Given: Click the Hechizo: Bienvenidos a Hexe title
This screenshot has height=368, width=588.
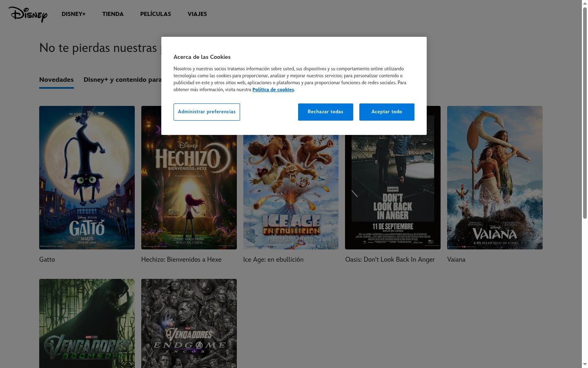Looking at the screenshot, I should click(181, 260).
